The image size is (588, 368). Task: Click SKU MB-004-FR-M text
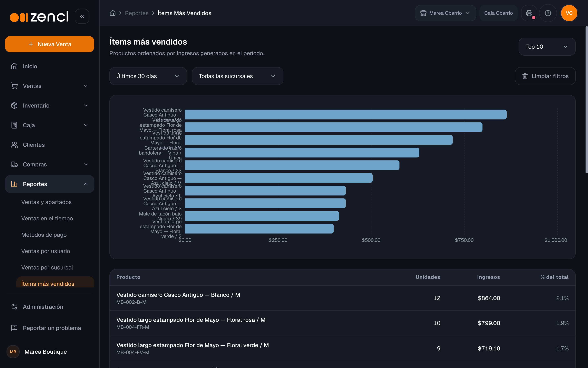[x=133, y=327]
